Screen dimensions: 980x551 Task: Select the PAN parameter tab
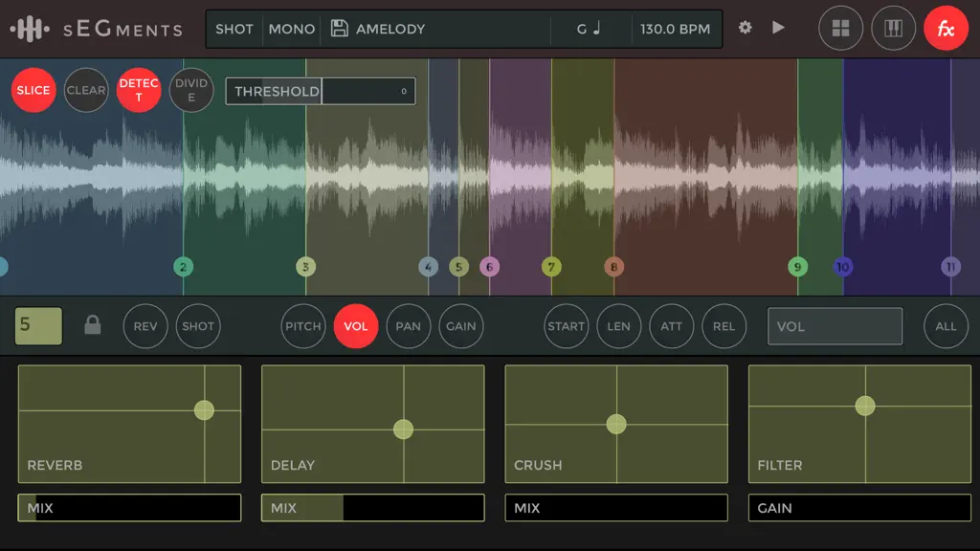pos(408,326)
